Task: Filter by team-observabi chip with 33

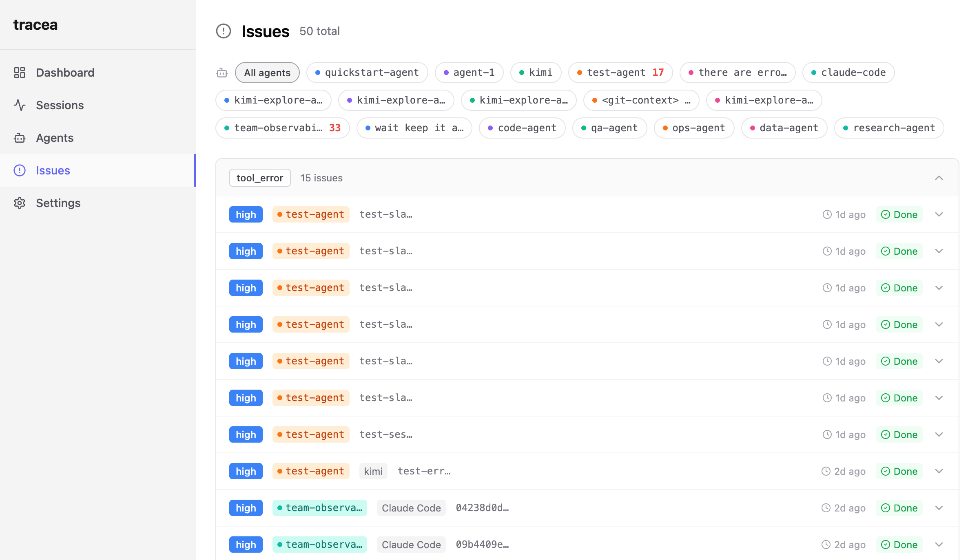Action: coord(283,128)
